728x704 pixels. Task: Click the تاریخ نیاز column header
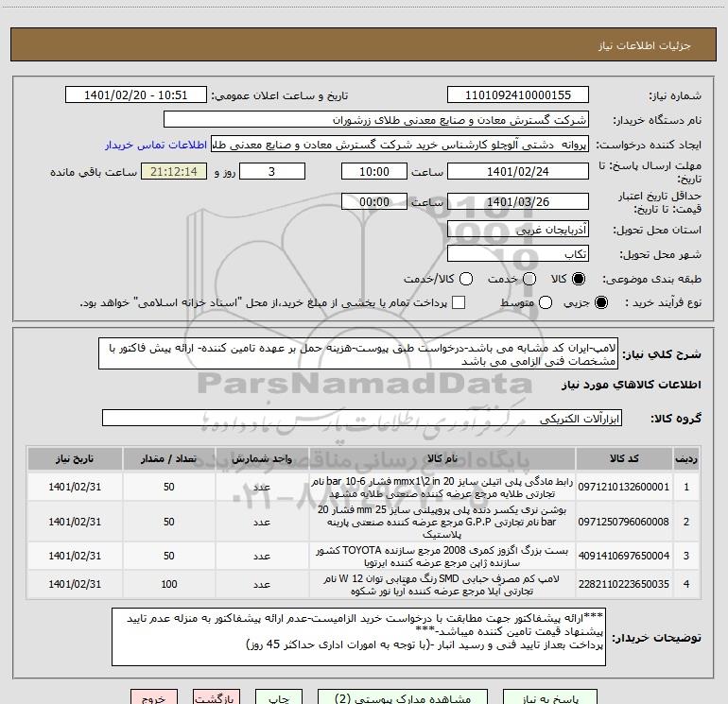[75, 458]
